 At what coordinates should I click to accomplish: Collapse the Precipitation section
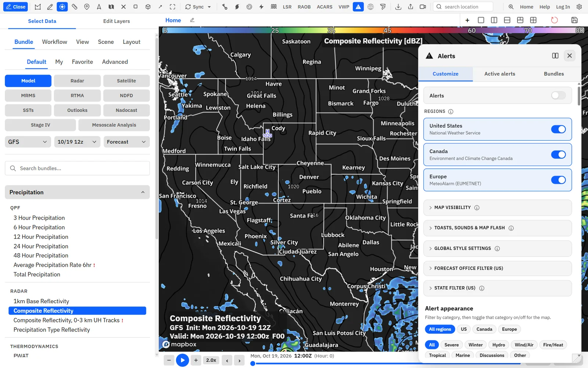point(77,192)
